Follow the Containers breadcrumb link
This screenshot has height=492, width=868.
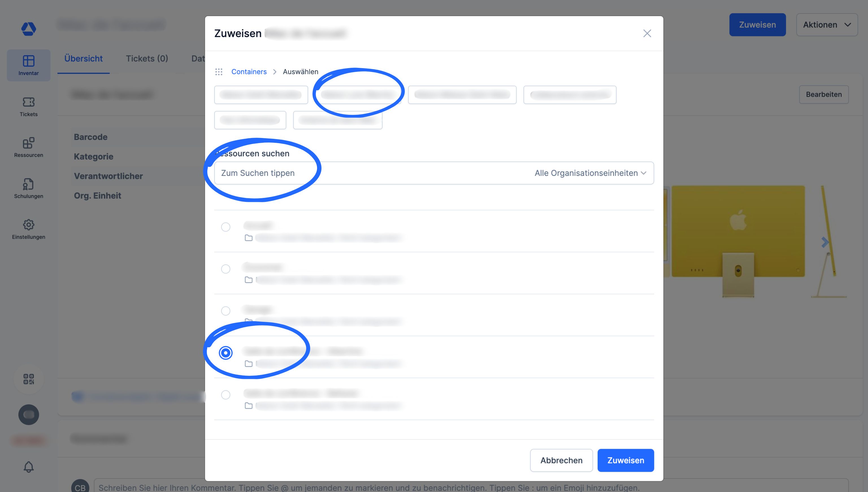pos(249,72)
